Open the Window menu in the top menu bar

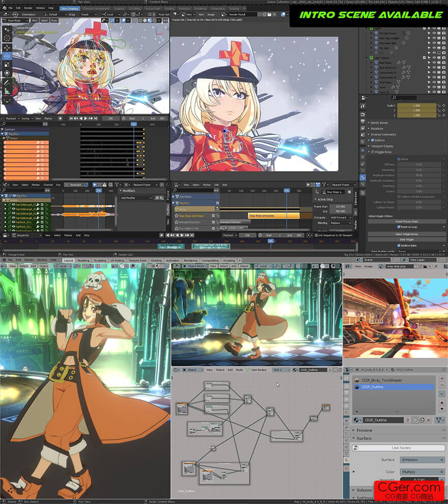coord(40,8)
